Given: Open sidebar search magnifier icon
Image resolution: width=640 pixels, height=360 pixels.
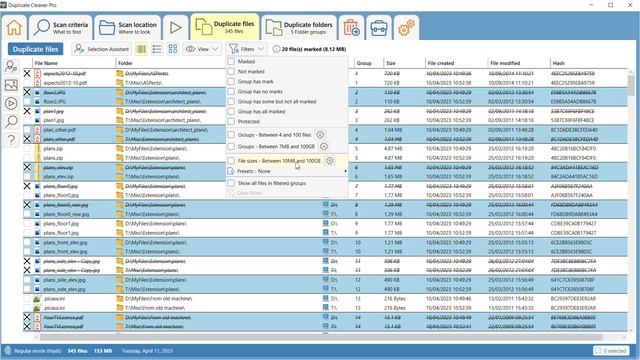Looking at the screenshot, I should coord(11,122).
